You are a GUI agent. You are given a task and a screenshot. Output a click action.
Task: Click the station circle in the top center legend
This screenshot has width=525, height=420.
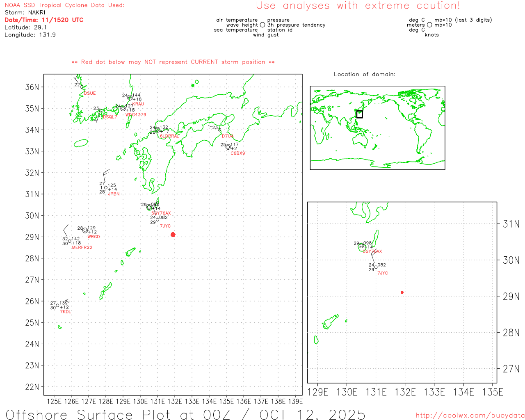(x=262, y=25)
